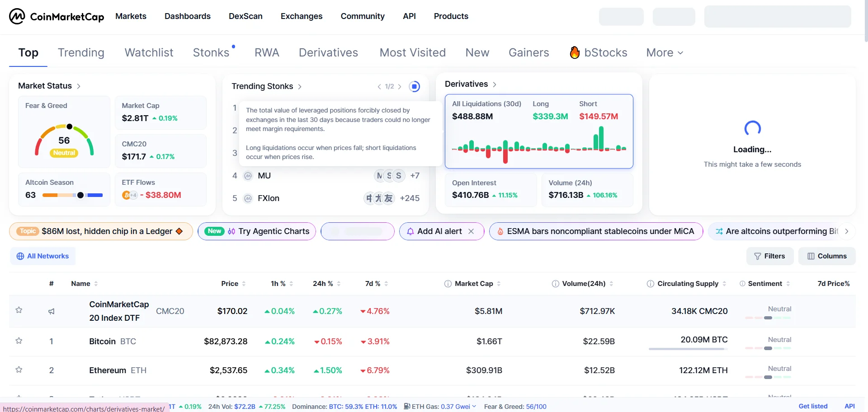The width and height of the screenshot is (868, 412).
Task: Click Volume(24h) column info icon
Action: (555, 284)
